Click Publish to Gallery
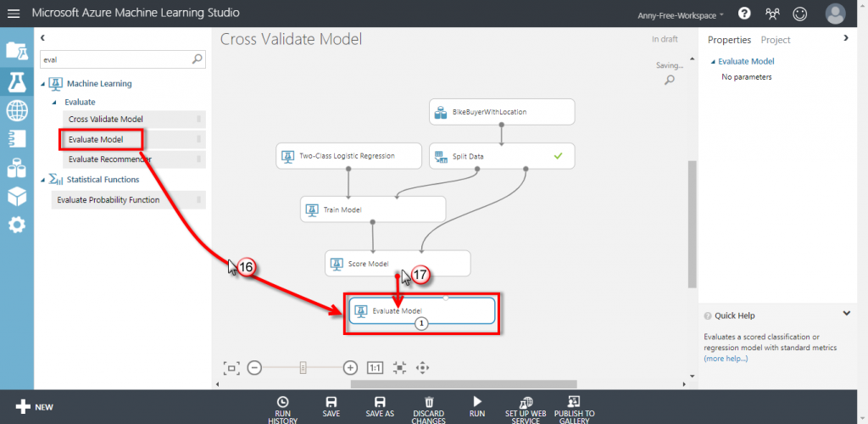 coord(575,410)
